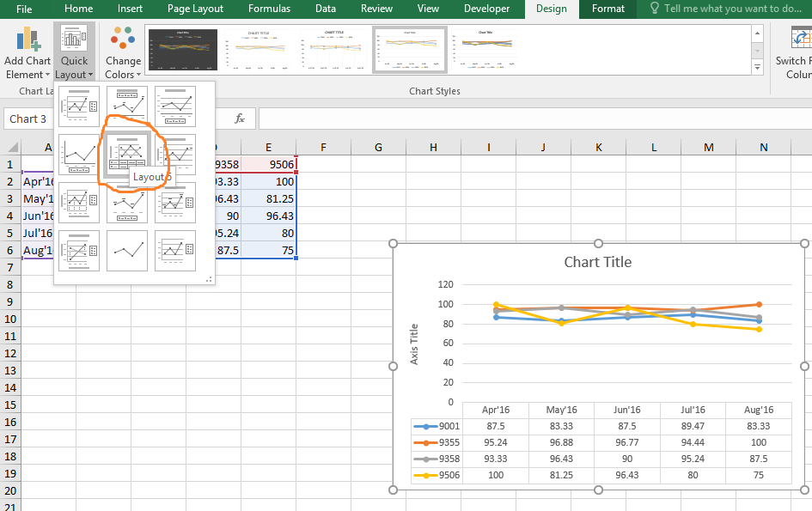Click the Chart Title text
812x511 pixels.
click(597, 262)
